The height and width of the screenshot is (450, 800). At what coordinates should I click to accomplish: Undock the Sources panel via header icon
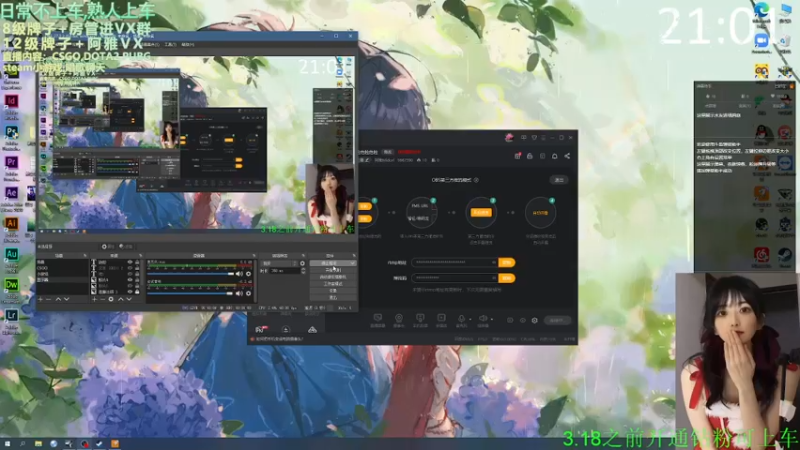[x=140, y=256]
